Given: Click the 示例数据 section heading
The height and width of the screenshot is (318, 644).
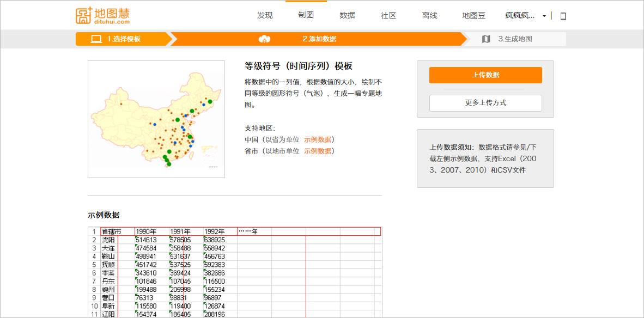Looking at the screenshot, I should (104, 215).
